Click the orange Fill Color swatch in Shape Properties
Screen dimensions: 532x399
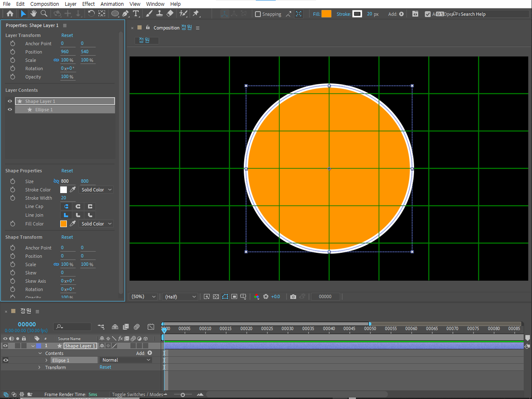click(64, 224)
